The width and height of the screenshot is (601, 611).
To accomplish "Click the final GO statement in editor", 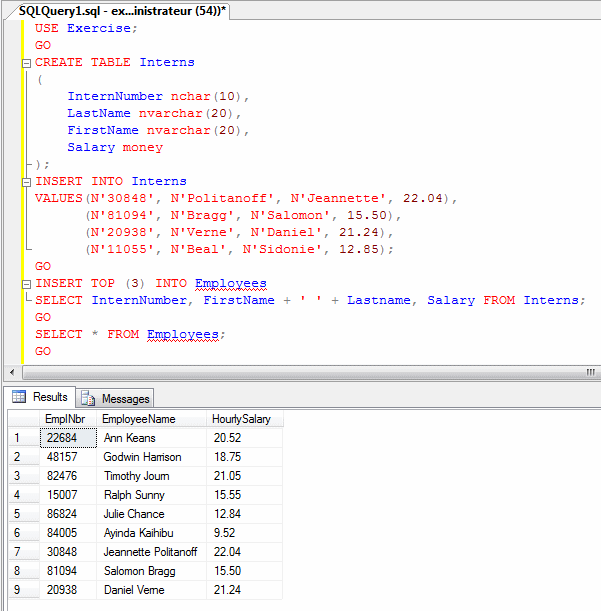I will 43,351.
